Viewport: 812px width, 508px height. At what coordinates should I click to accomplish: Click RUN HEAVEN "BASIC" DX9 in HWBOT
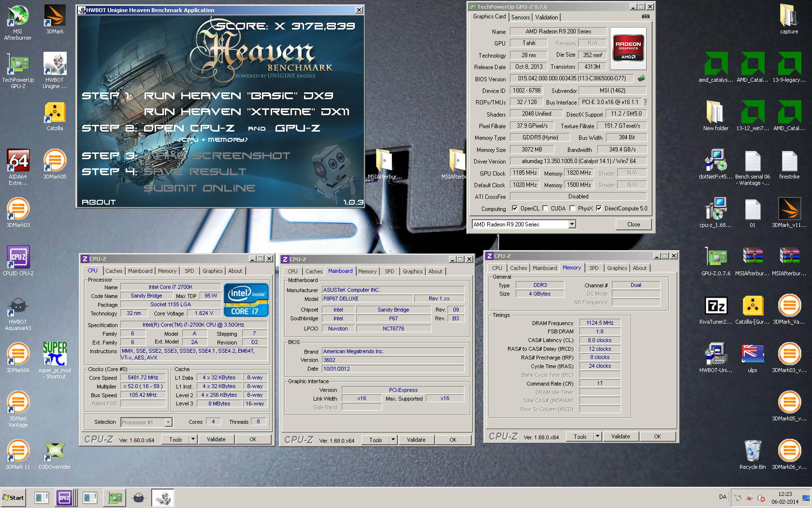click(x=239, y=96)
